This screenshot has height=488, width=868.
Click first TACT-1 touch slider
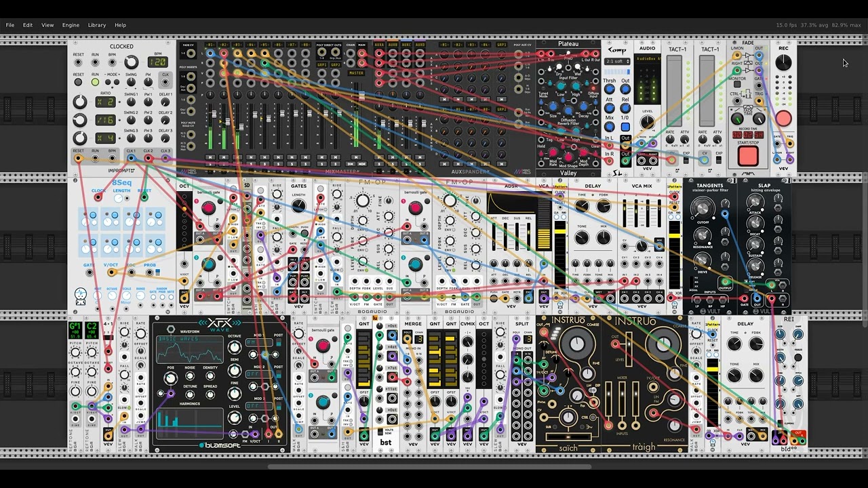(674, 90)
